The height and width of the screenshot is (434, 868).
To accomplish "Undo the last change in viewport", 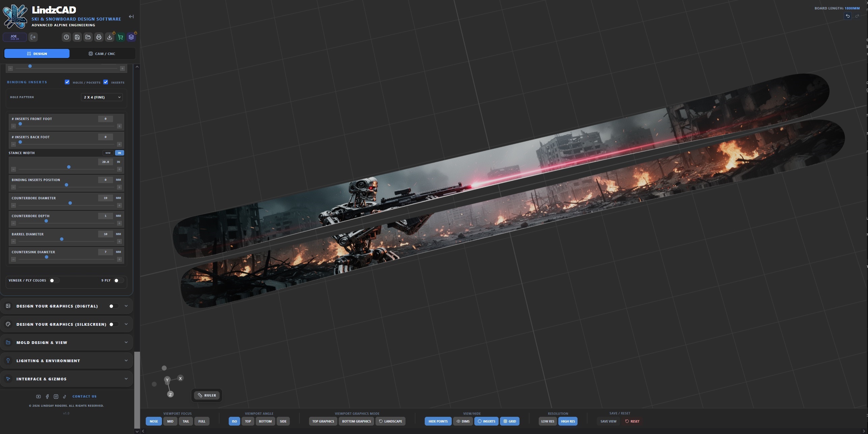I will pyautogui.click(x=847, y=16).
